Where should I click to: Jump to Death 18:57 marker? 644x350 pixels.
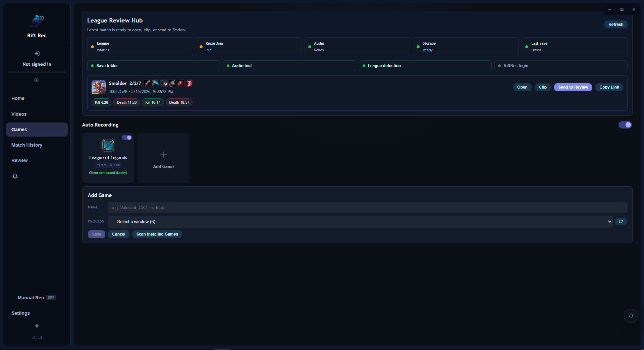click(179, 102)
